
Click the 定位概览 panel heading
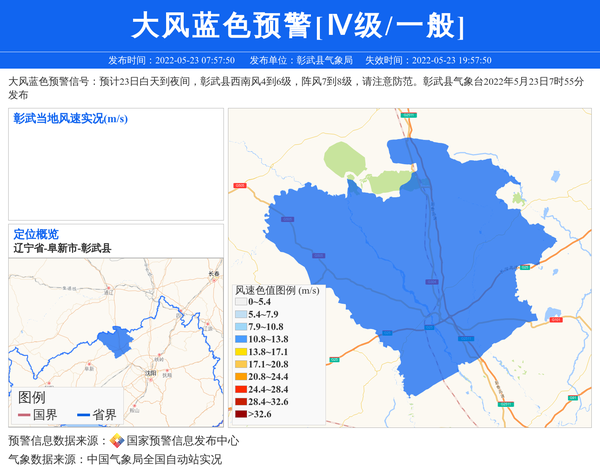tap(36, 235)
